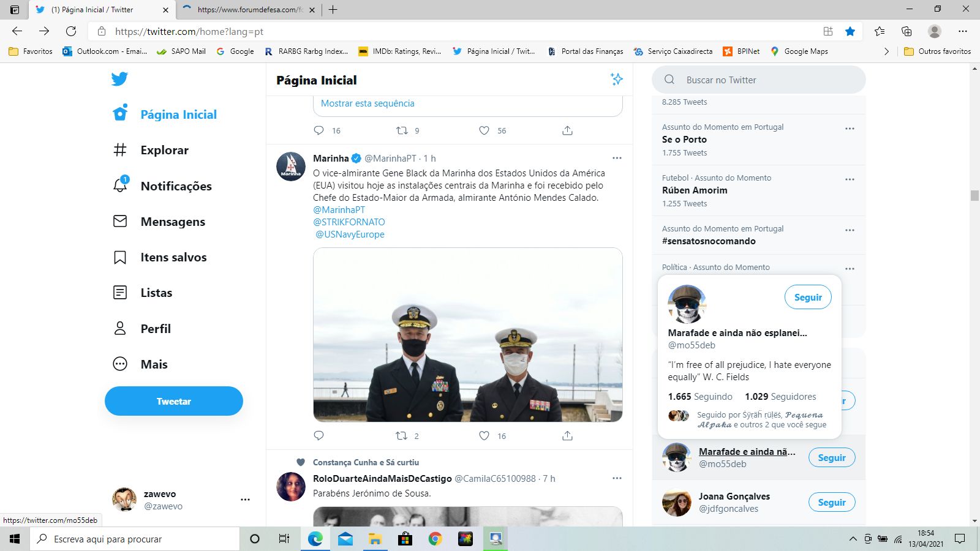980x551 pixels.
Task: Toggle the favorite star for this page
Action: [850, 31]
